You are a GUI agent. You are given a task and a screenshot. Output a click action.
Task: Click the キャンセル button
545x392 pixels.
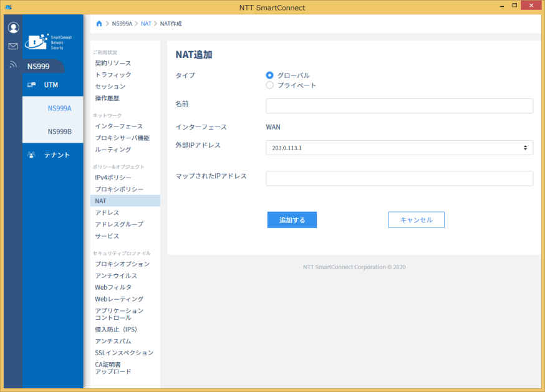pyautogui.click(x=416, y=220)
